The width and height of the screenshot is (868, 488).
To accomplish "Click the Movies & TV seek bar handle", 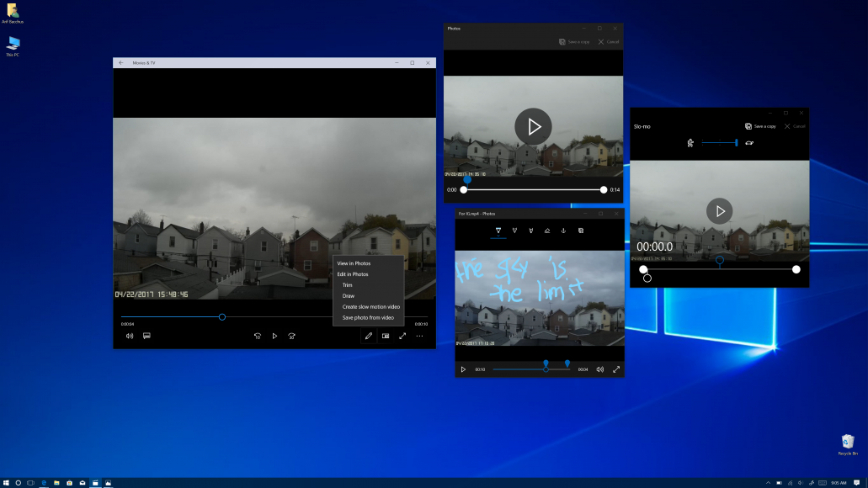I will (222, 317).
